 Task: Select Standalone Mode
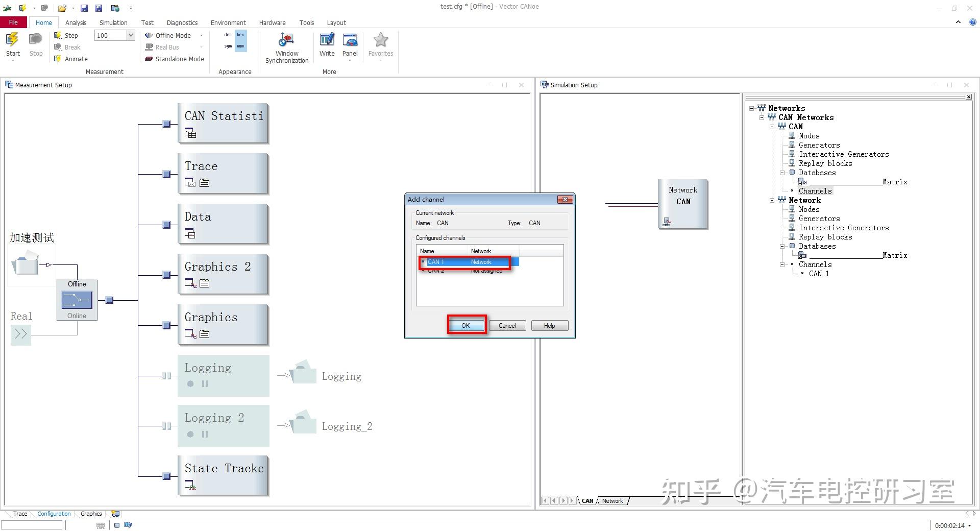click(x=175, y=59)
